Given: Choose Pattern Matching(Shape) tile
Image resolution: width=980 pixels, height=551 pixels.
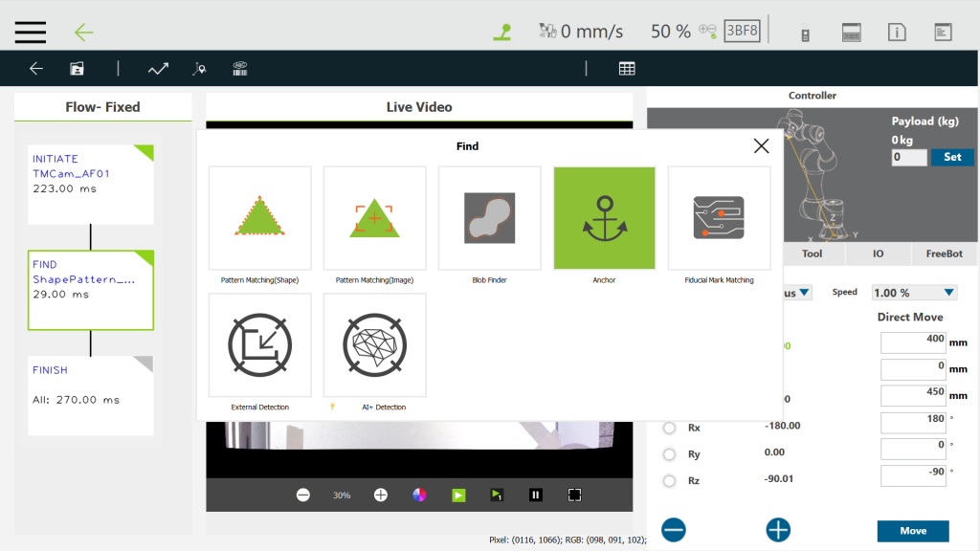Looking at the screenshot, I should (259, 218).
